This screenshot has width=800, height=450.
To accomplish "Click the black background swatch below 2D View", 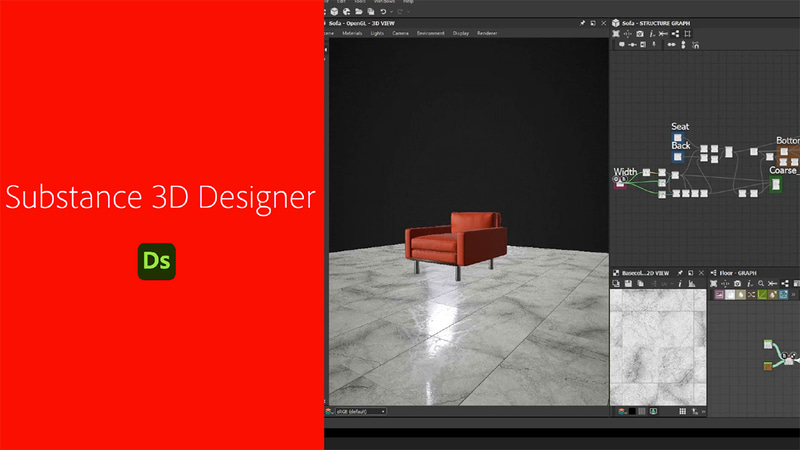I will coord(632,411).
